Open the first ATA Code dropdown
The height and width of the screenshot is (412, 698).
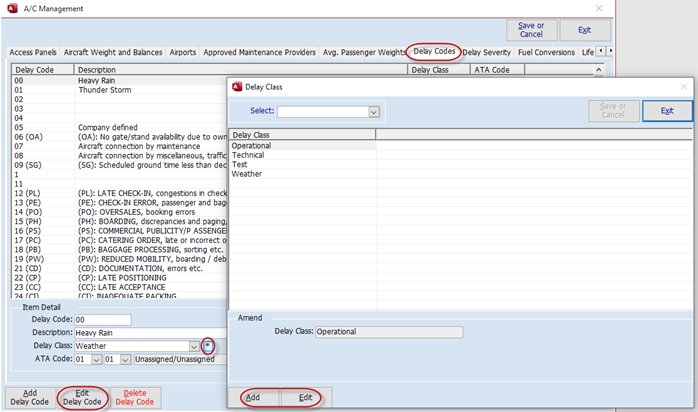point(97,359)
